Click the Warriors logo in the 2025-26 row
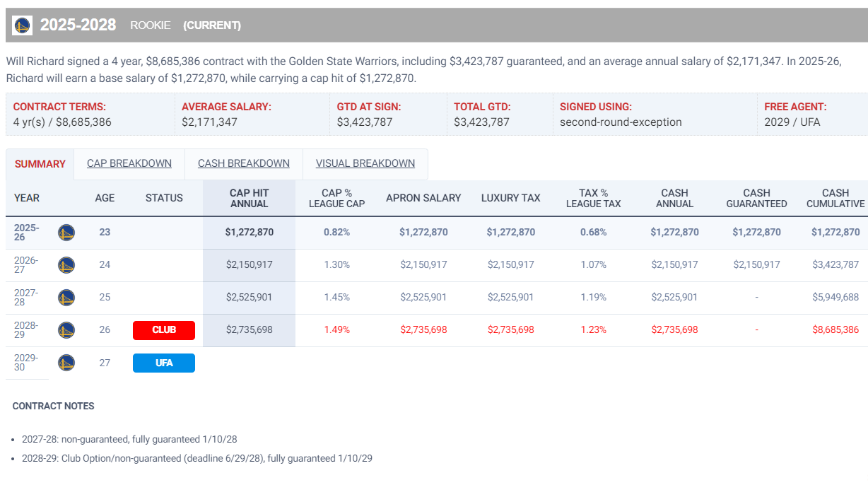Image resolution: width=868 pixels, height=485 pixels. [66, 232]
